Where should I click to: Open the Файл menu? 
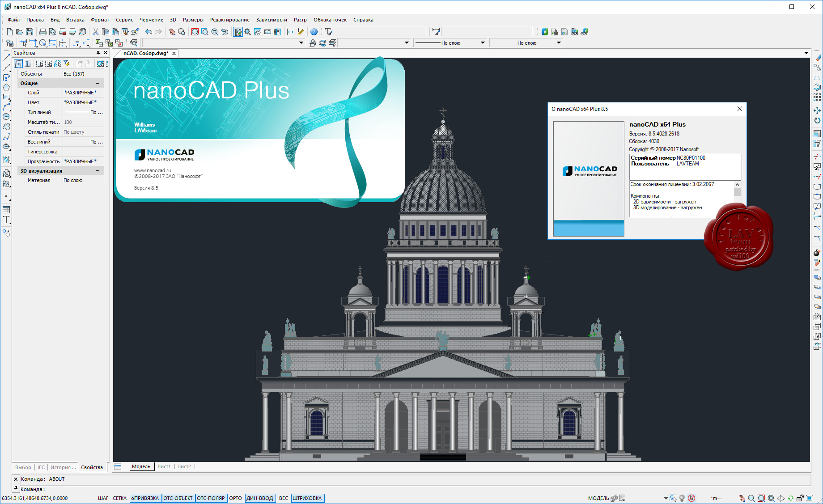pyautogui.click(x=13, y=20)
